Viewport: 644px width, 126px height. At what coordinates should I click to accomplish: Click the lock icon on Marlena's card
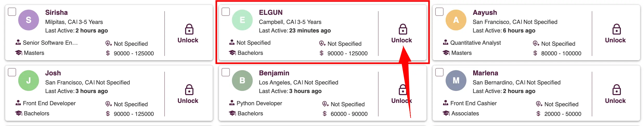(x=616, y=90)
